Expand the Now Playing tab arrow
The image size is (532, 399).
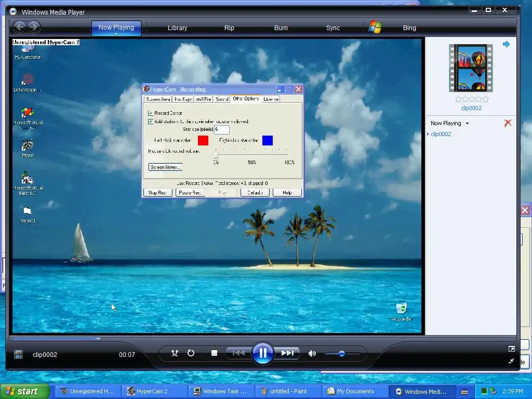click(x=116, y=34)
